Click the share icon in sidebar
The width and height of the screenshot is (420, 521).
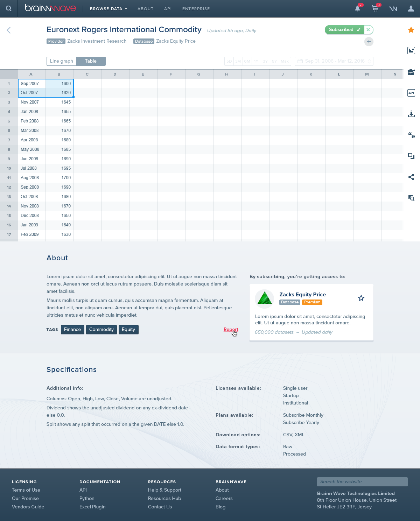(x=411, y=177)
